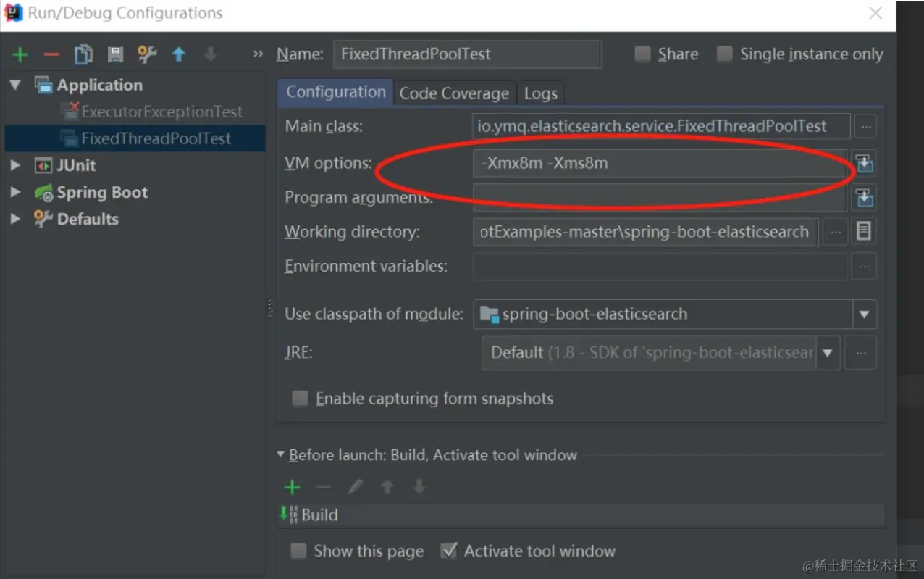Uncheck Activate tool window
The width and height of the screenshot is (924, 579).
pyautogui.click(x=449, y=551)
